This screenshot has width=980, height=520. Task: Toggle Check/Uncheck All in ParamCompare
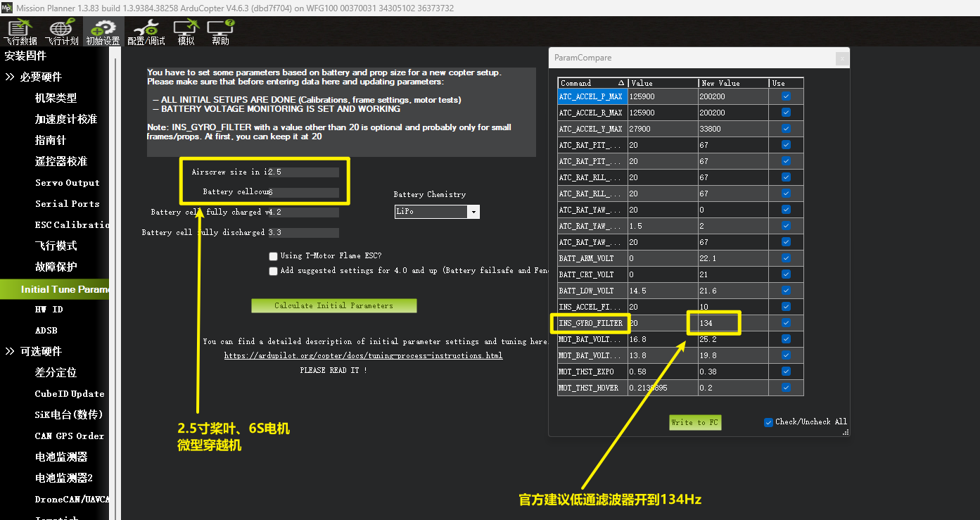[768, 422]
